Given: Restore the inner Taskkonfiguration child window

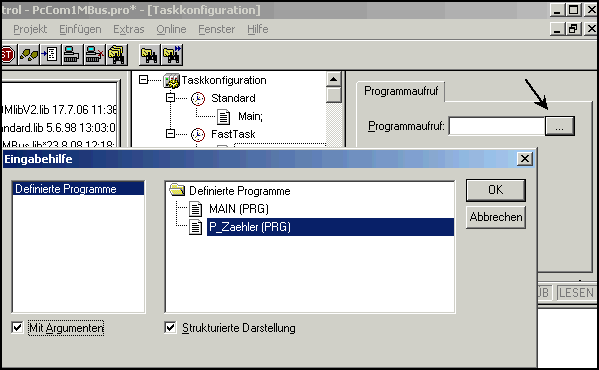Looking at the screenshot, I should 573,29.
